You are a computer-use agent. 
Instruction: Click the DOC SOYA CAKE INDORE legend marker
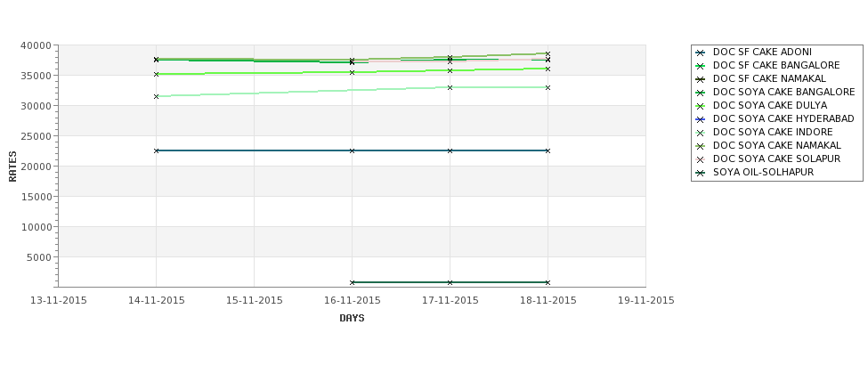pyautogui.click(x=701, y=133)
